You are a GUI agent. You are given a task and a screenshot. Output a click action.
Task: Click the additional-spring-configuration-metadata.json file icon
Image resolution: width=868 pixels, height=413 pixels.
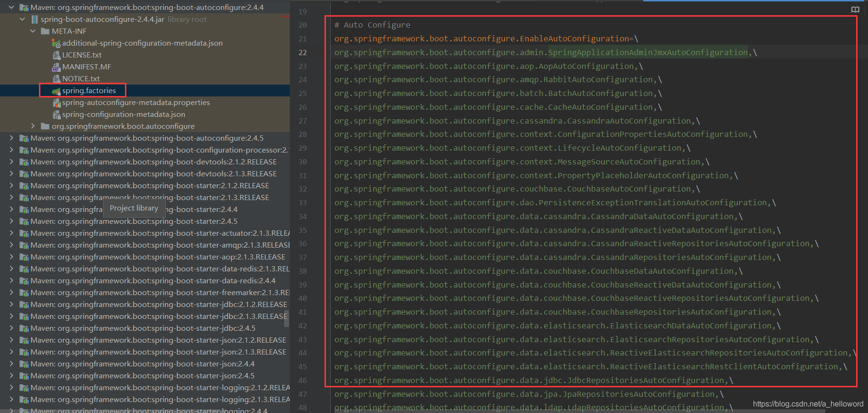(57, 43)
